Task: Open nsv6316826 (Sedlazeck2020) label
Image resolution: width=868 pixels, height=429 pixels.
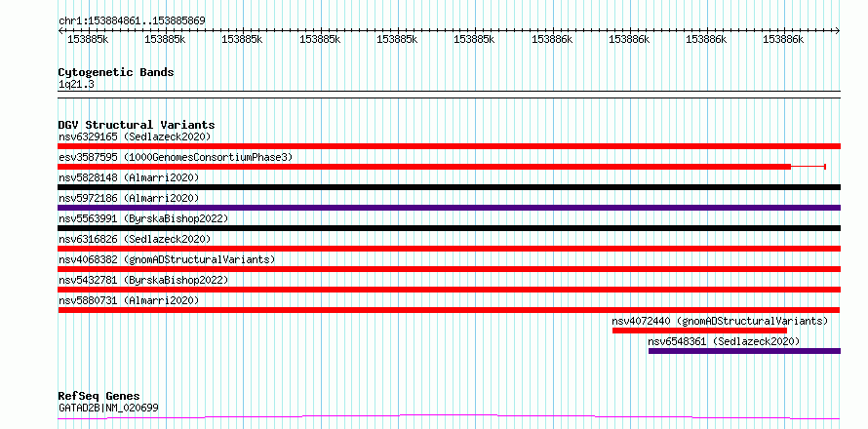Action: pyautogui.click(x=135, y=239)
